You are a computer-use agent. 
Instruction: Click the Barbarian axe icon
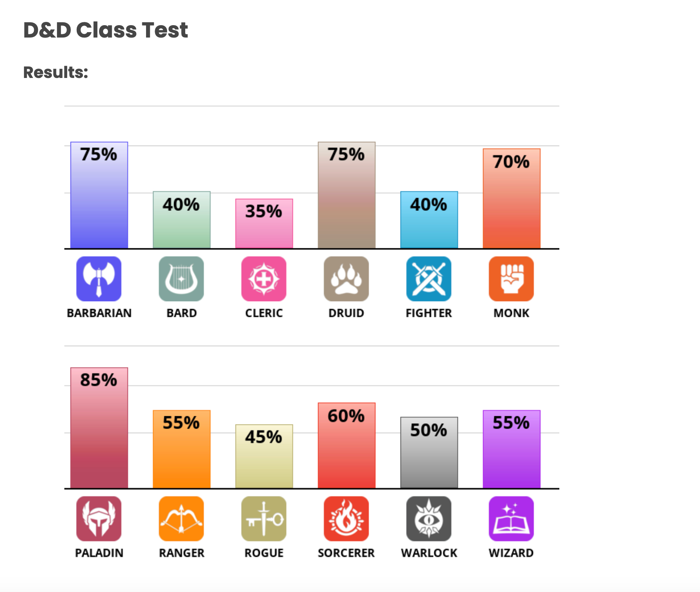(99, 279)
